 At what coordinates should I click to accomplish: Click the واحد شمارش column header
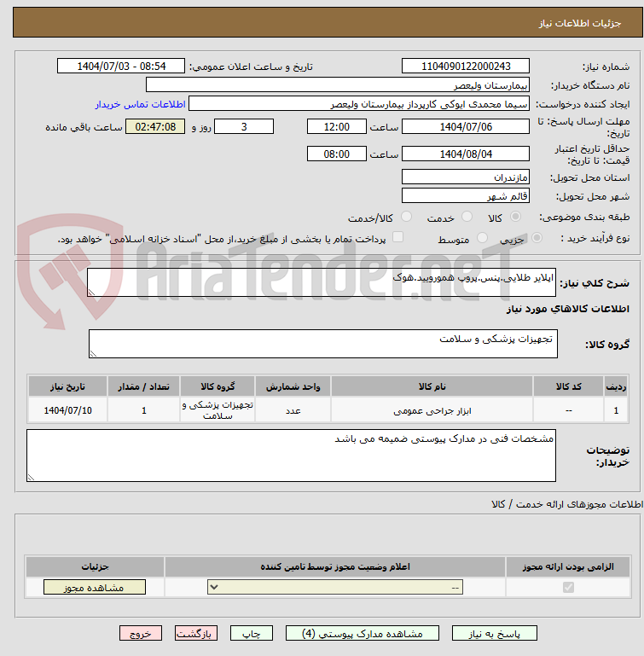tap(293, 386)
